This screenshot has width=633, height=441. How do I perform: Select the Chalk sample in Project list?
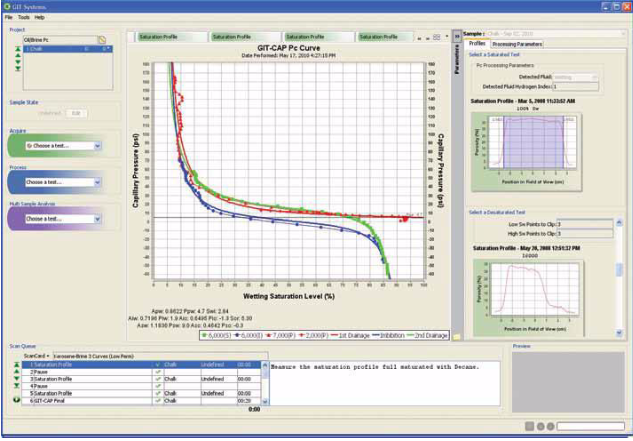coord(68,49)
